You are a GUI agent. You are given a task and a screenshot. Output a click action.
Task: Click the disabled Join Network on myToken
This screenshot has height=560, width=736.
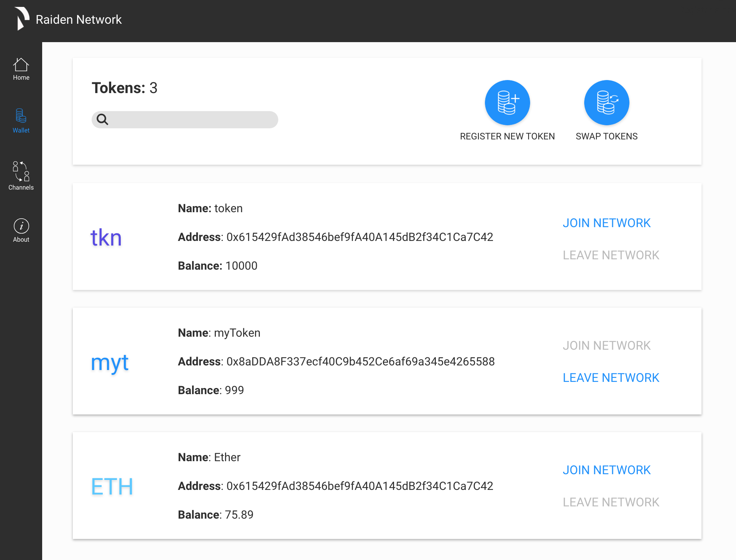pos(606,345)
